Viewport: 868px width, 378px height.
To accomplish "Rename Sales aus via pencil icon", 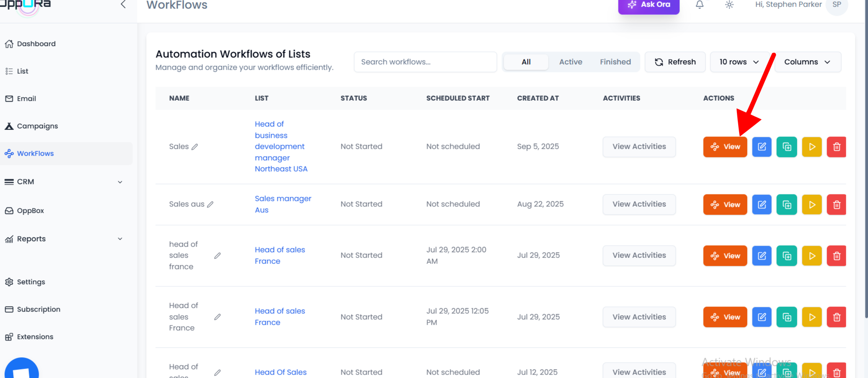I will [x=210, y=204].
